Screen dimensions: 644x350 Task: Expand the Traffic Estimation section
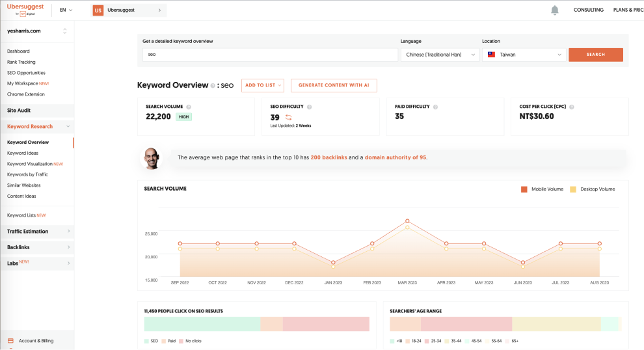tap(37, 232)
